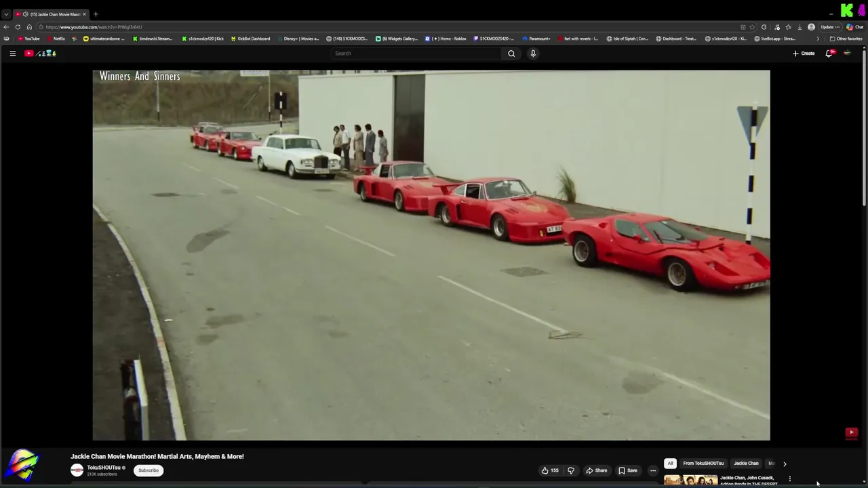Open the livebot.app Stream bookmark
868x488 pixels.
[x=775, y=39]
